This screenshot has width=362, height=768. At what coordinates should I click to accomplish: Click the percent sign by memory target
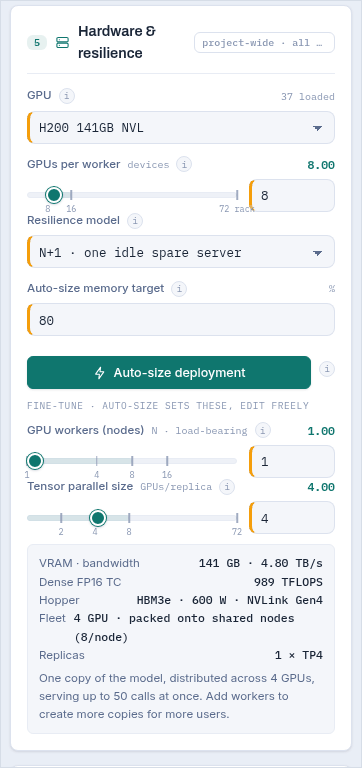(332, 289)
